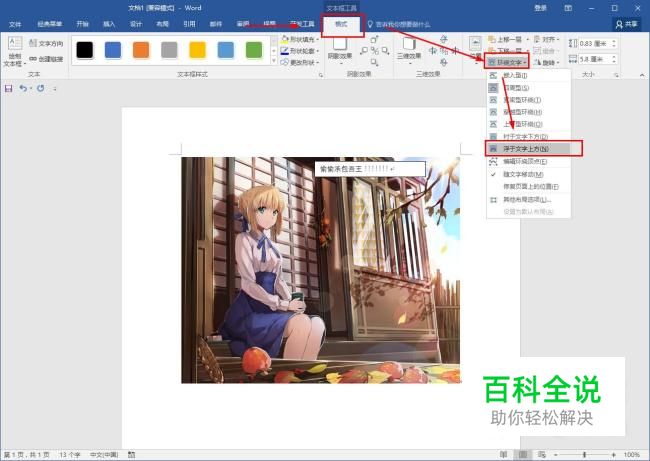Screen dimensions: 650x461
Task: Nudge shadow up icon
Action: coord(375,39)
